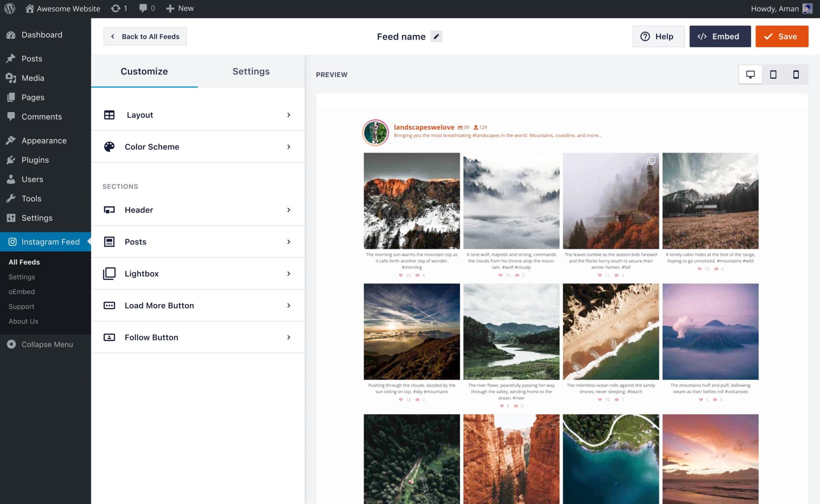Click the WordPress logo in admin bar
820x504 pixels.
(x=10, y=8)
